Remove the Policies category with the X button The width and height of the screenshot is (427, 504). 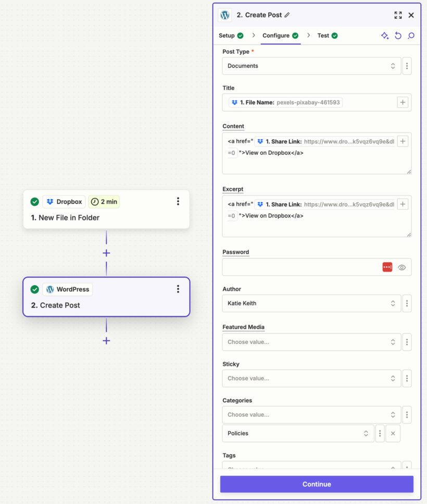pyautogui.click(x=393, y=433)
